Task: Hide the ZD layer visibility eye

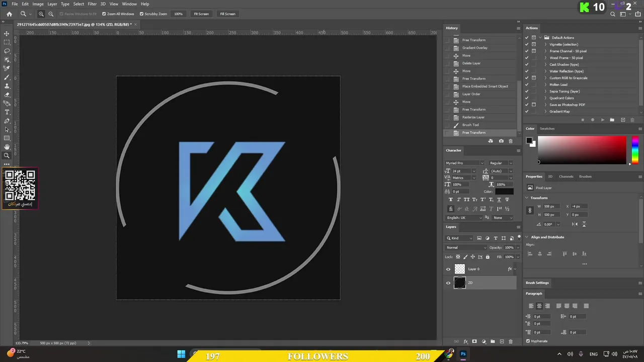Action: click(x=448, y=283)
